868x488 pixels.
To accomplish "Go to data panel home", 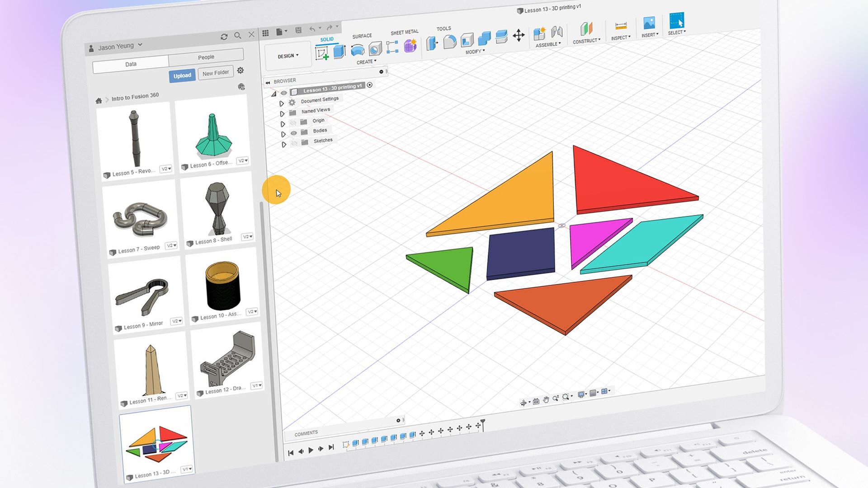I will (x=99, y=101).
